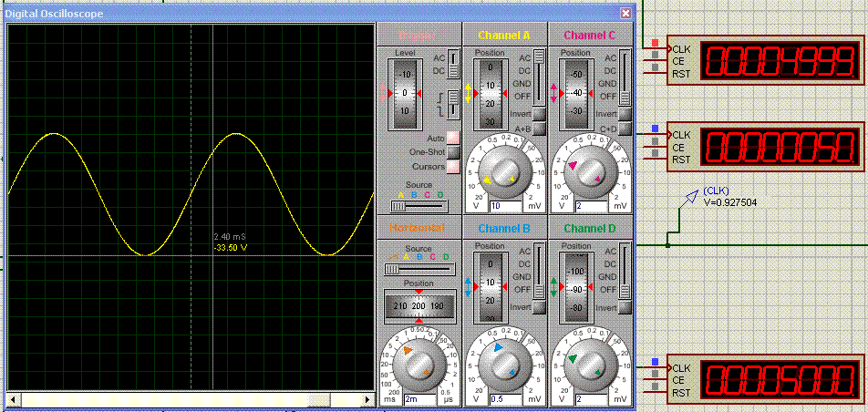Click the Channel A volts input field
This screenshot has width=868, height=412.
click(504, 206)
